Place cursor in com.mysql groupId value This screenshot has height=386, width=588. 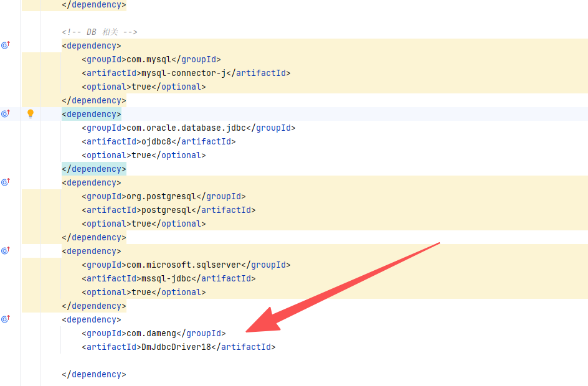click(x=148, y=60)
